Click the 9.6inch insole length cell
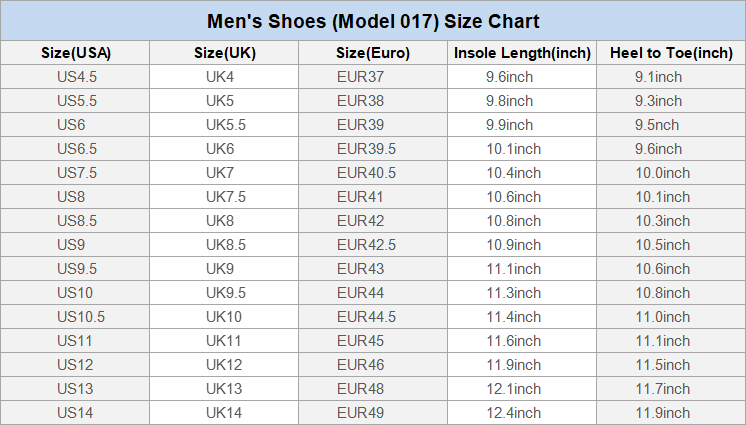 [510, 77]
